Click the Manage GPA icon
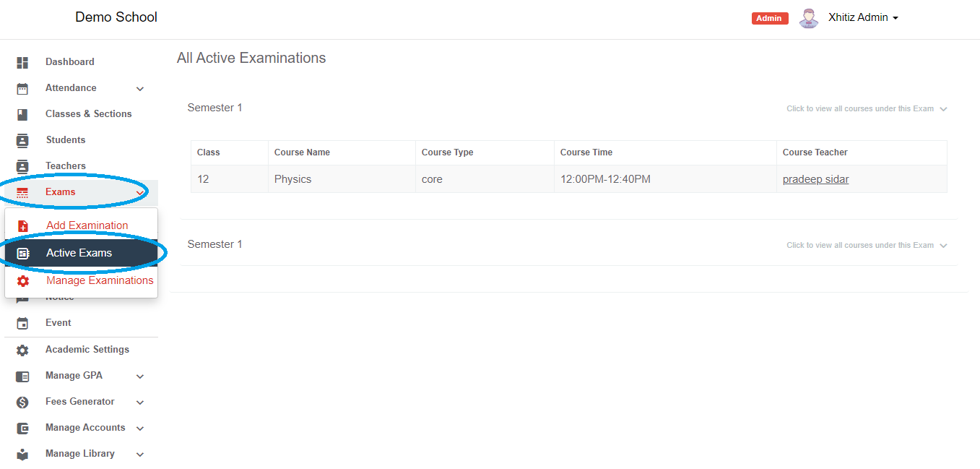Image resolution: width=980 pixels, height=469 pixels. [x=22, y=377]
